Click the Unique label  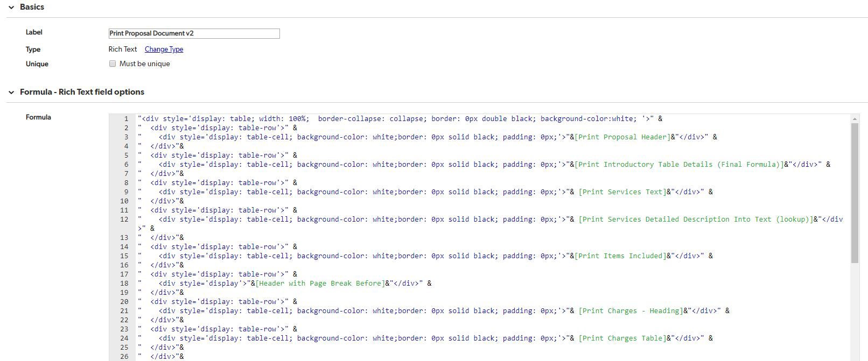[x=37, y=64]
